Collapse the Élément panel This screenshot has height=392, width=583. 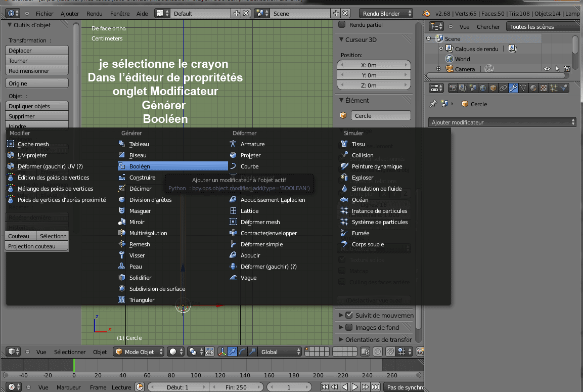pos(341,100)
